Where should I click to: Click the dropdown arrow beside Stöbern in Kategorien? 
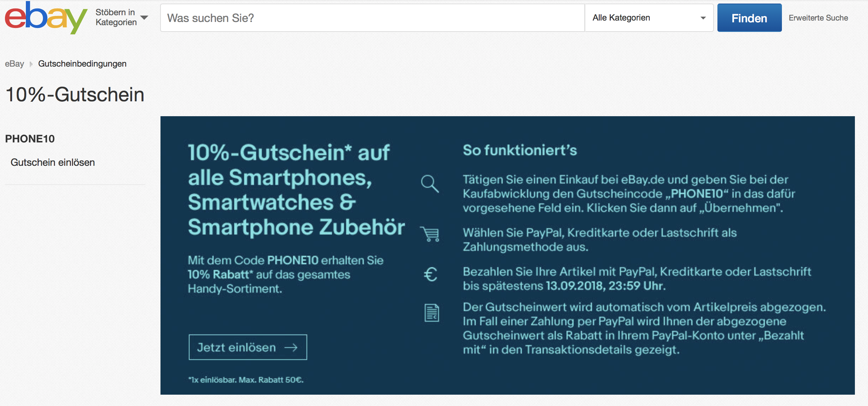click(x=144, y=18)
